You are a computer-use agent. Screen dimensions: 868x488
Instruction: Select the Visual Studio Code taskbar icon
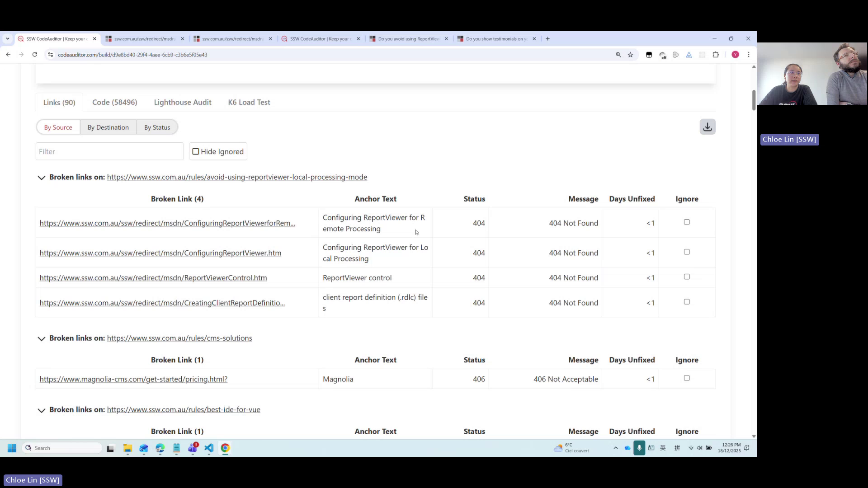209,448
